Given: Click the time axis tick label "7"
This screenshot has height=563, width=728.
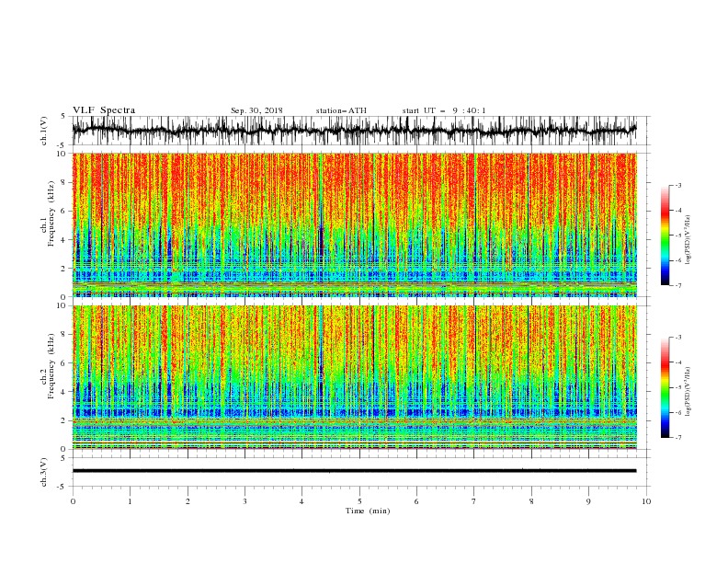Looking at the screenshot, I should click(474, 501).
